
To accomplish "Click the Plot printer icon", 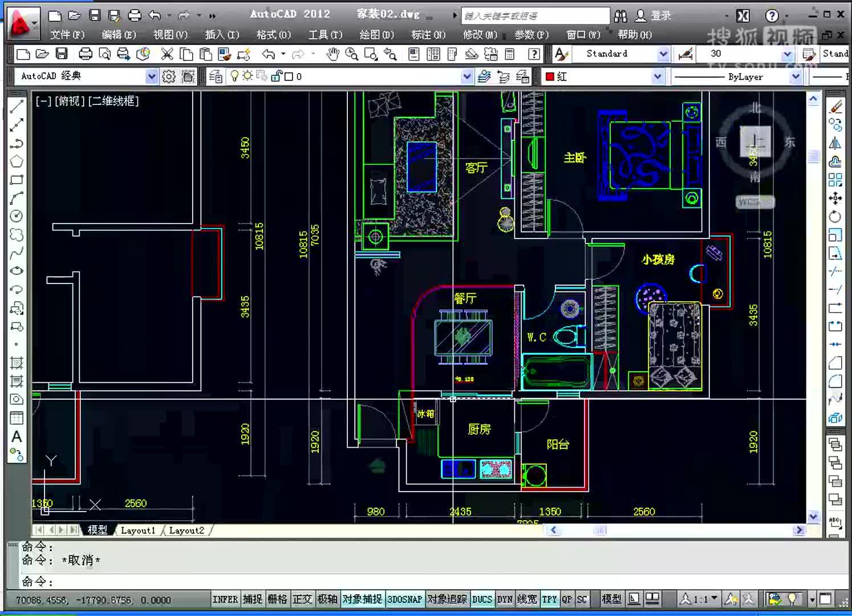I will pyautogui.click(x=85, y=54).
